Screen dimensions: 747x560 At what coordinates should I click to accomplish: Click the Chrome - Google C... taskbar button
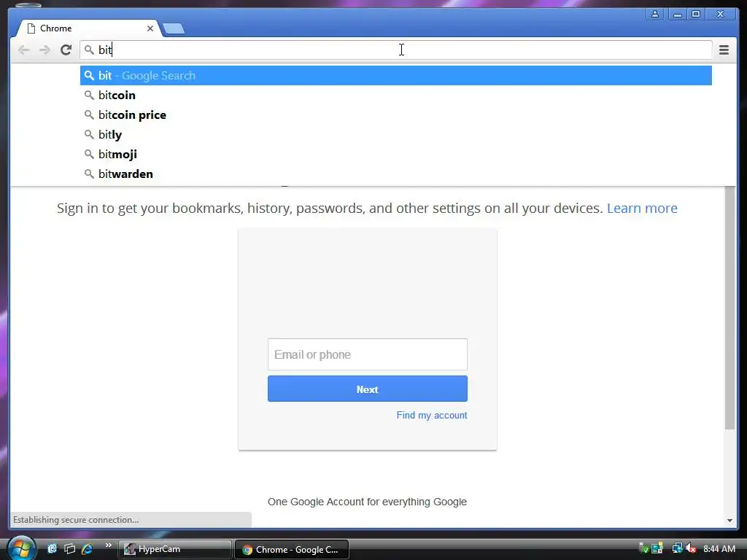pos(292,550)
